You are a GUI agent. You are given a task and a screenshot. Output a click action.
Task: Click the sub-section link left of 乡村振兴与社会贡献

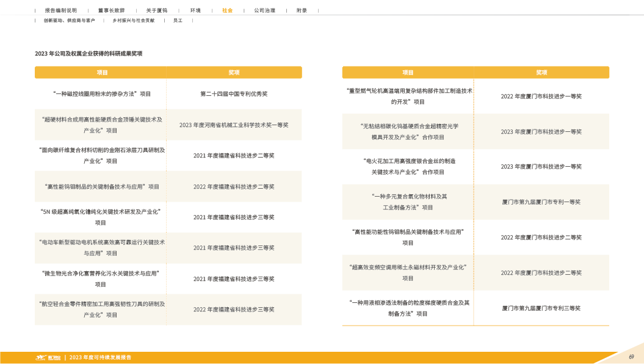click(x=69, y=20)
